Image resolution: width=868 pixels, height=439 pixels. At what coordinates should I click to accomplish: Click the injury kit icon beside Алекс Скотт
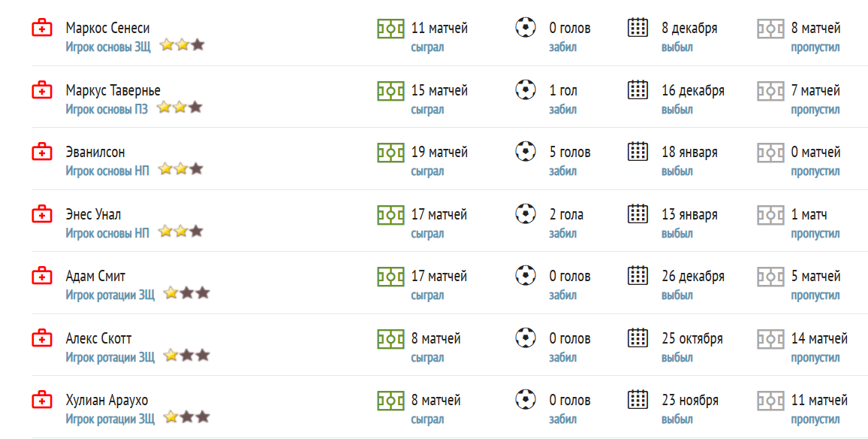coord(42,338)
